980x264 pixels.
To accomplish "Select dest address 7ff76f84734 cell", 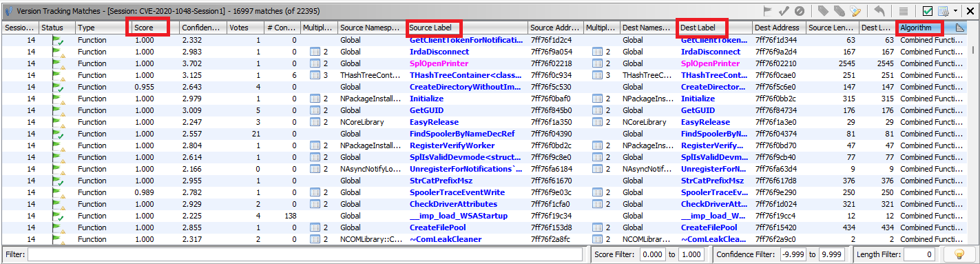I will click(x=778, y=110).
